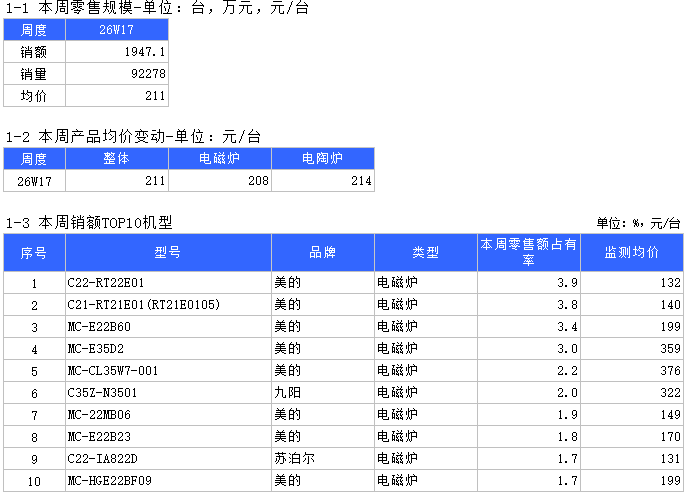Click the 26W17 row label in table 1-2
The height and width of the screenshot is (498, 687).
click(x=34, y=181)
